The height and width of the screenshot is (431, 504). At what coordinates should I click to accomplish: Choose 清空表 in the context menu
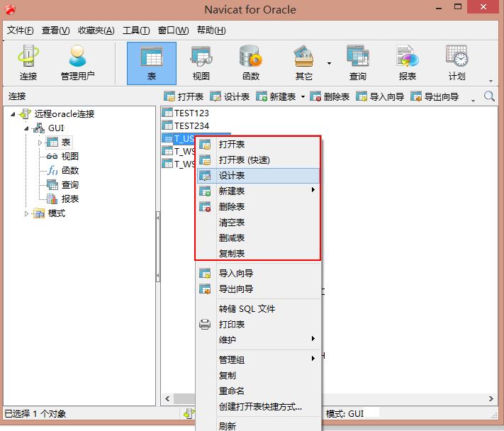pyautogui.click(x=258, y=222)
